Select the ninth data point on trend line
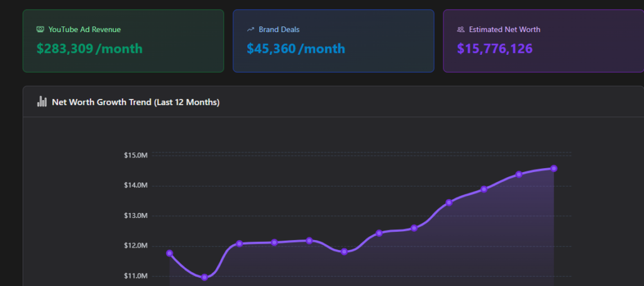The width and height of the screenshot is (644, 286). coord(449,202)
